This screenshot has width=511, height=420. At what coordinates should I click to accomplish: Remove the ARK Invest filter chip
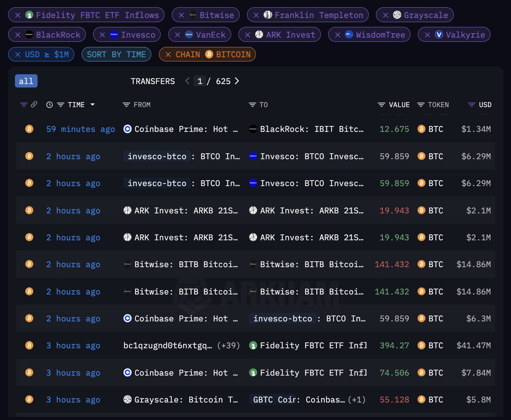click(x=248, y=35)
